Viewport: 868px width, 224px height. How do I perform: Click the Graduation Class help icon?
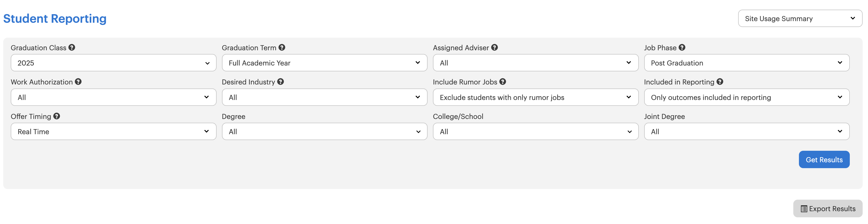(x=72, y=47)
